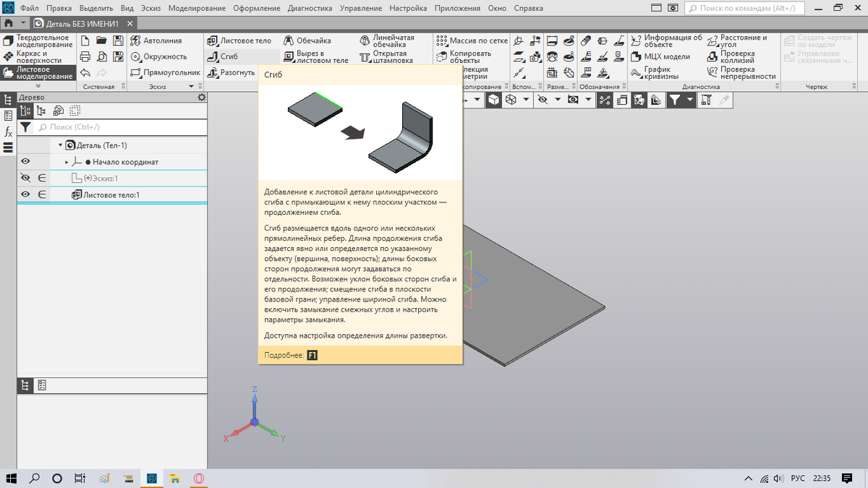Show the hidden Эскиз:1 via eye icon

[25, 178]
